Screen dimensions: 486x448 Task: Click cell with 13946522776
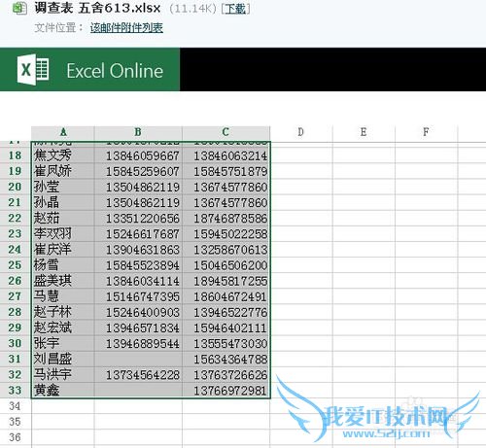[x=226, y=312]
